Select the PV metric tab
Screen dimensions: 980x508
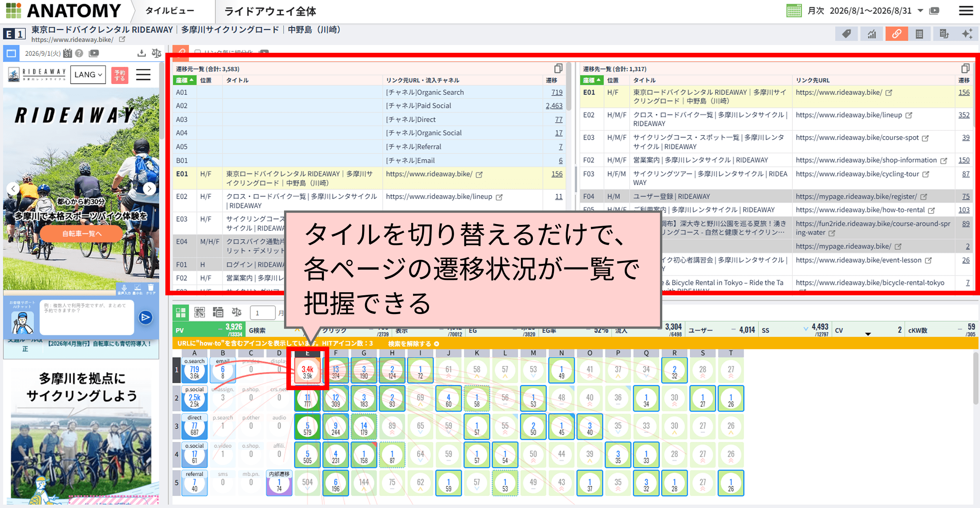pyautogui.click(x=209, y=330)
